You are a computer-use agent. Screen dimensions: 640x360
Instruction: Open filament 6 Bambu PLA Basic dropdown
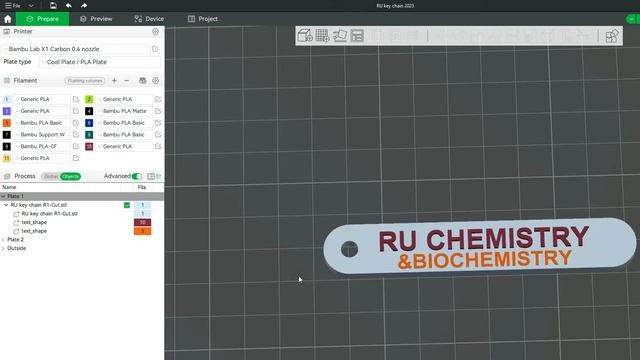(x=124, y=123)
